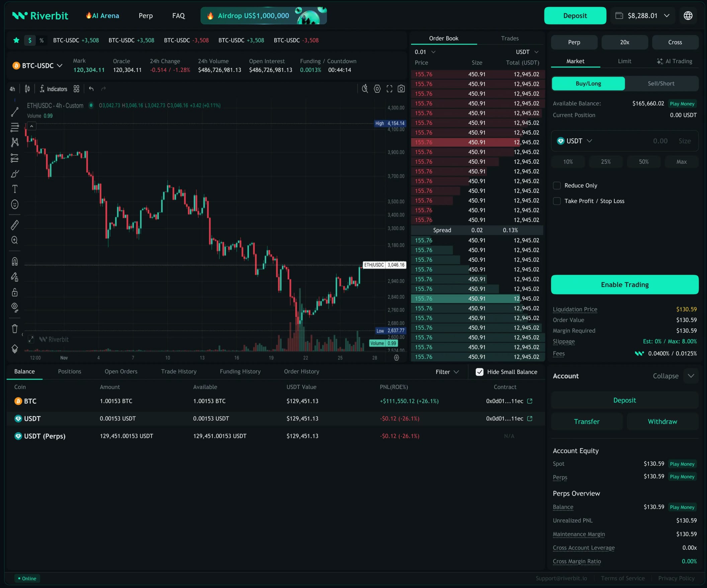Enable the Reduce Only checkbox
Screen dimensions: 707x588
click(557, 185)
